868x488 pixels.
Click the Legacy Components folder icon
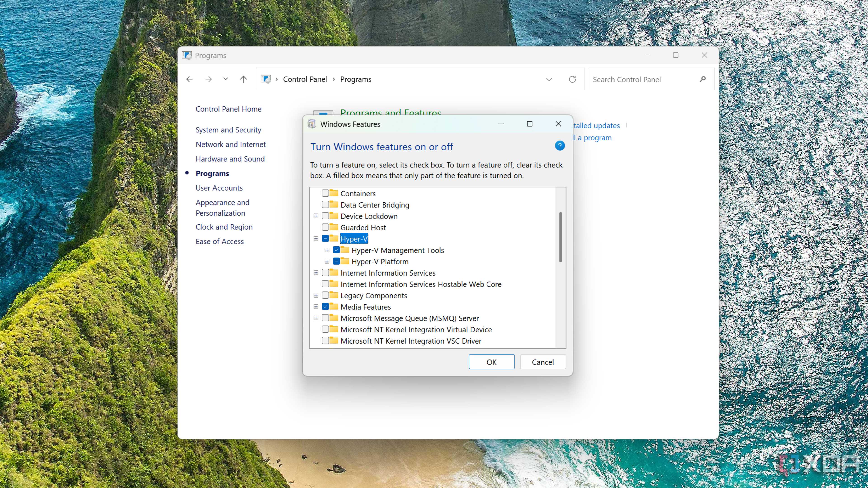click(x=334, y=295)
